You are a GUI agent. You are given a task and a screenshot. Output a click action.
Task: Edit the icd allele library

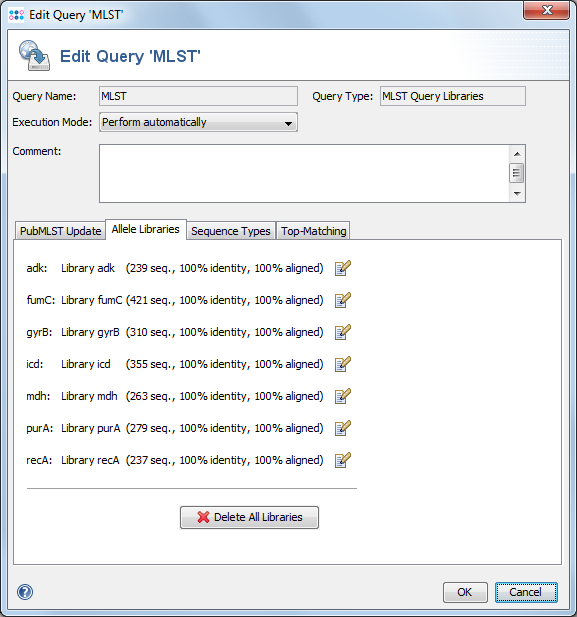click(x=342, y=364)
